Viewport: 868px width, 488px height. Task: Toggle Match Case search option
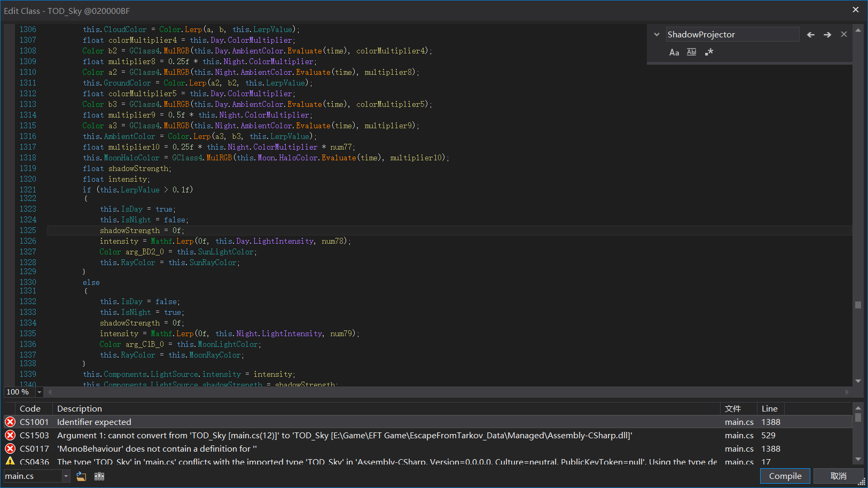point(674,52)
